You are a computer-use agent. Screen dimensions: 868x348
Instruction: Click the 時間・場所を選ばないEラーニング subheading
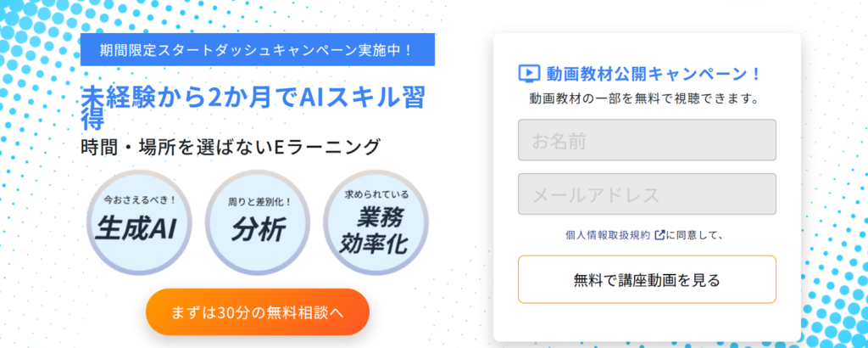point(230,145)
